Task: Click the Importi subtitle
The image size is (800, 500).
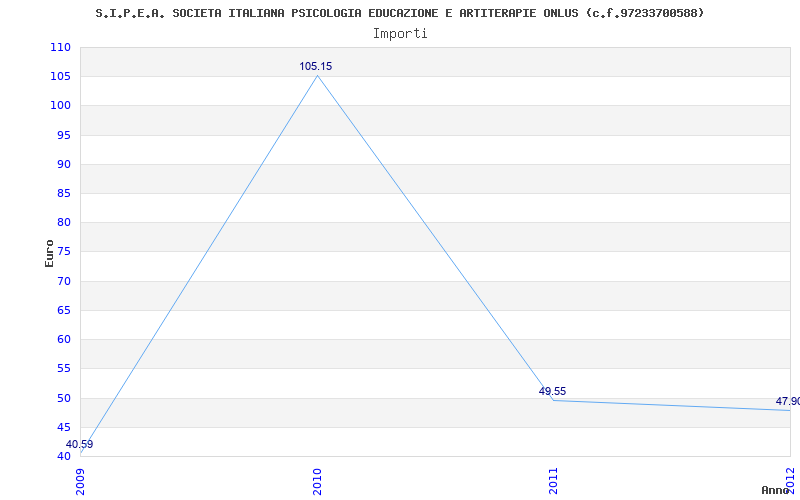Action: pos(400,34)
